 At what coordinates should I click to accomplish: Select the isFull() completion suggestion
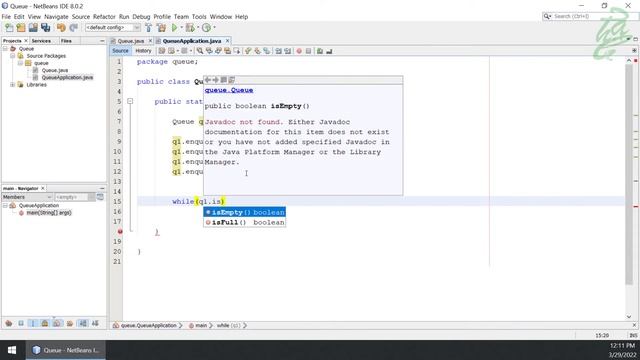pos(244,222)
